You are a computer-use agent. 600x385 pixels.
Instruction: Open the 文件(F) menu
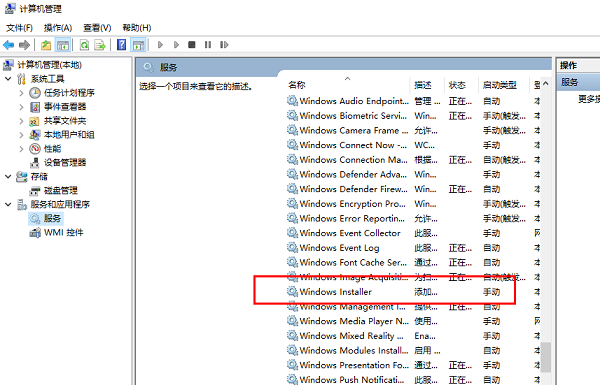coord(20,28)
